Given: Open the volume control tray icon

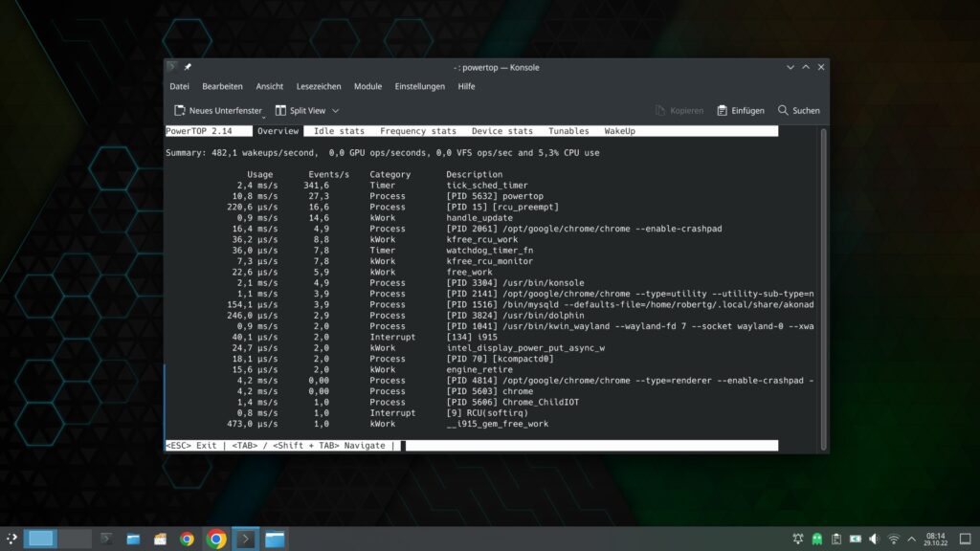Looking at the screenshot, I should coord(875,539).
